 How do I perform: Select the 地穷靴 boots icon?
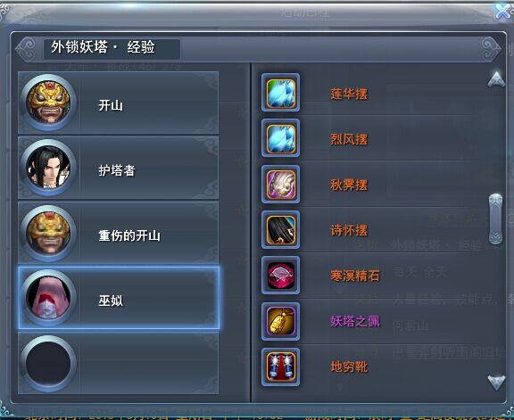pyautogui.click(x=280, y=366)
